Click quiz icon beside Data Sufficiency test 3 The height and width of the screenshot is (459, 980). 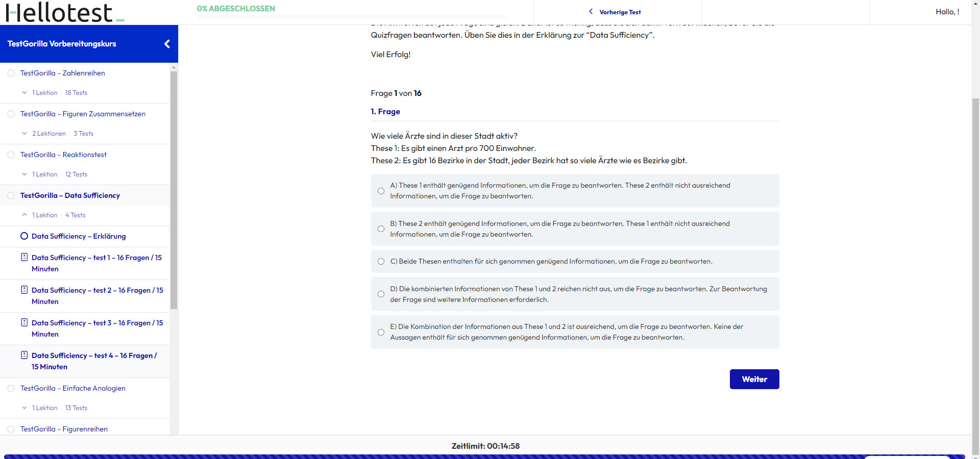click(x=24, y=322)
